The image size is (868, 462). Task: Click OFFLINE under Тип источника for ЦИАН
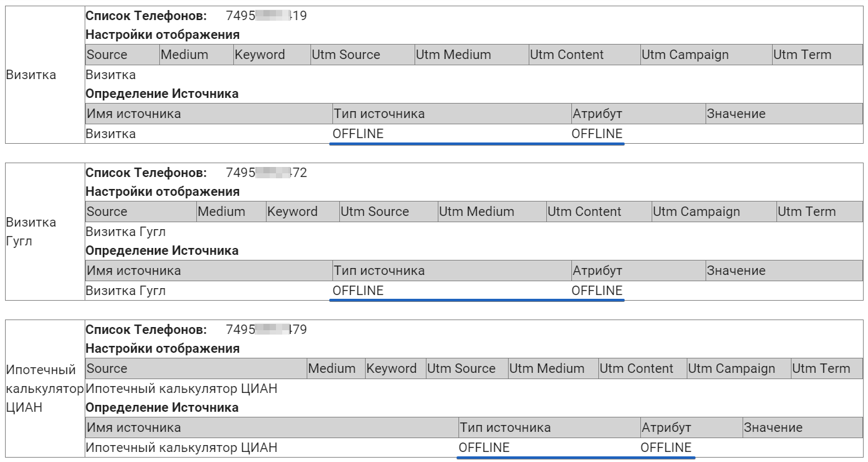pos(484,448)
